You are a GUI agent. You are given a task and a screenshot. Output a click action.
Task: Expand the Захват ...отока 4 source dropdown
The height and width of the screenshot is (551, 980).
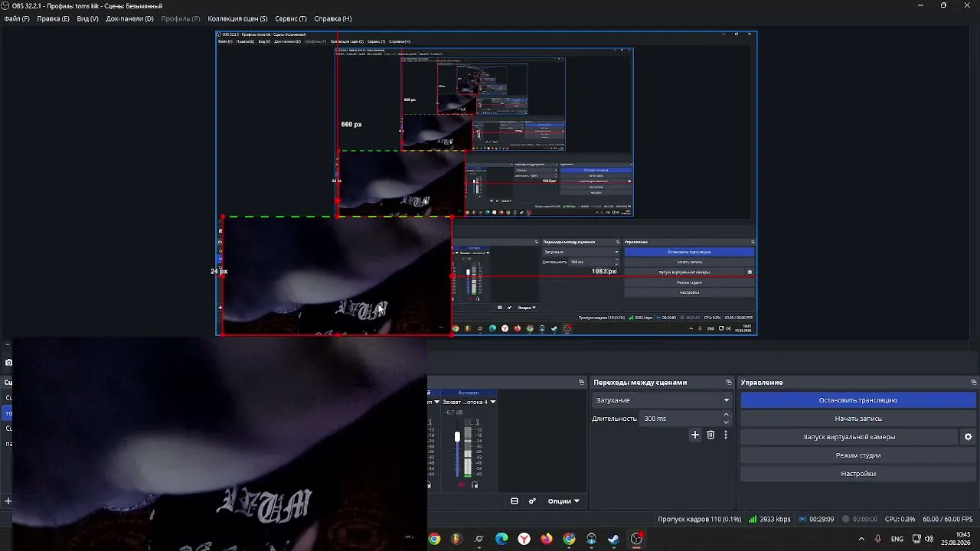pos(493,402)
